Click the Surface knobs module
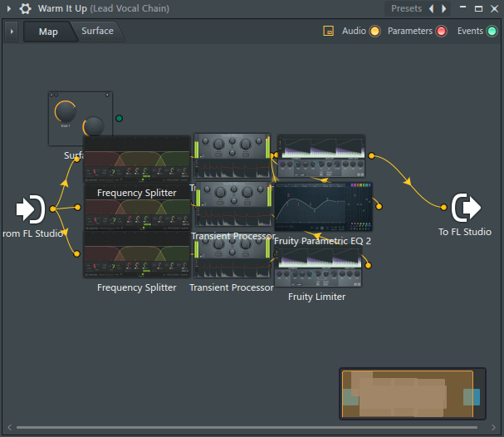This screenshot has width=504, height=437. (81, 119)
